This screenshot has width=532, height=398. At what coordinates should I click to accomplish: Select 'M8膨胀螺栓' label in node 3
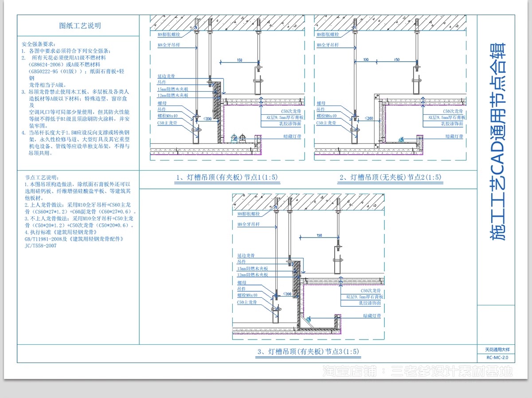249,214
